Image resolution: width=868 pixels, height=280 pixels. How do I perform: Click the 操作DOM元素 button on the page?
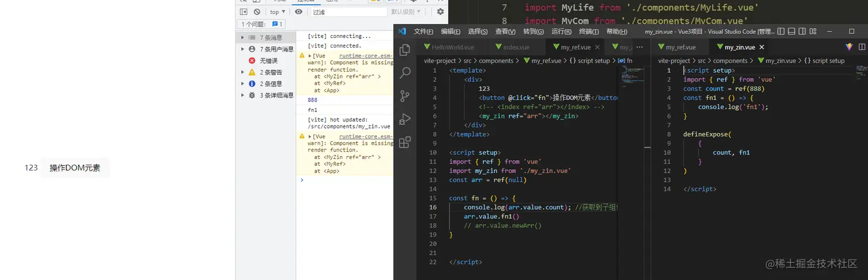tap(75, 168)
